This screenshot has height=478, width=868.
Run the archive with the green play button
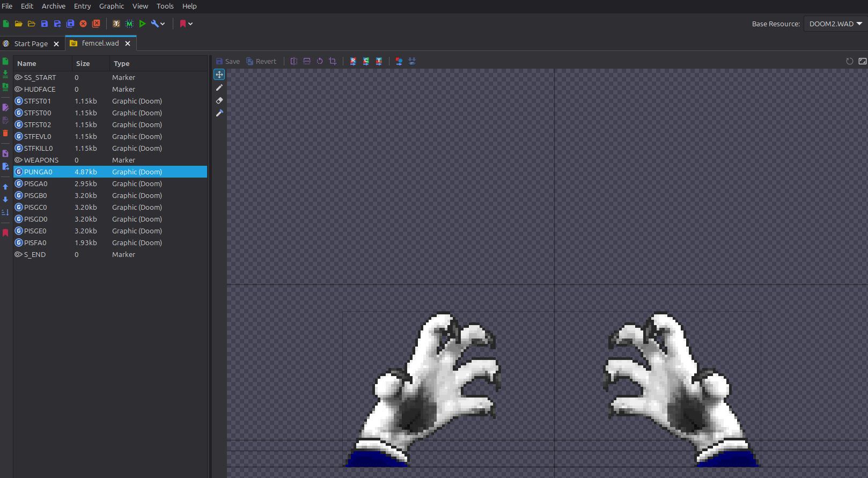coord(142,24)
